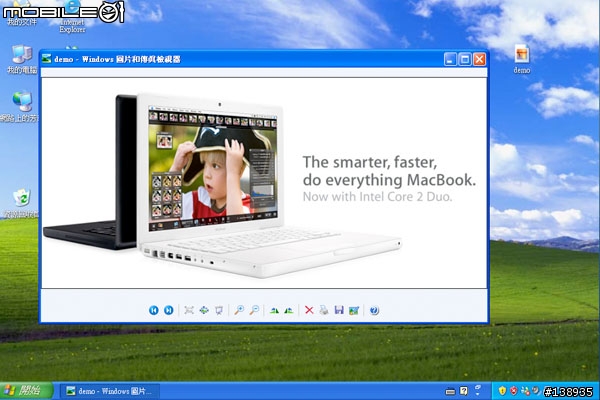Maximize the picture viewer window
The width and height of the screenshot is (600, 400).
point(465,59)
